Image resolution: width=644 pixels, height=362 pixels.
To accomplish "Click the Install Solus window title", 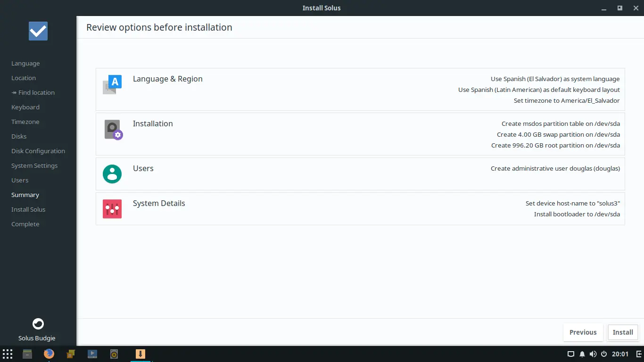I will point(322,8).
